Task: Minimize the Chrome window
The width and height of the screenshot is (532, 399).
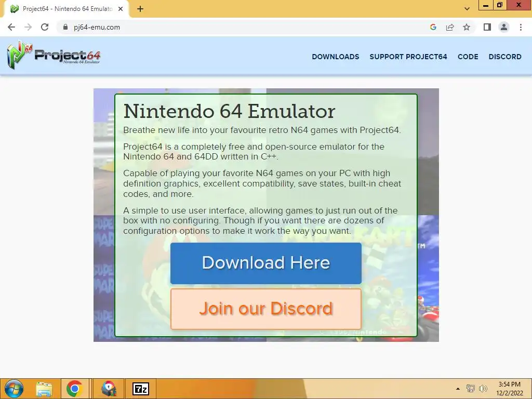Action: [486, 5]
